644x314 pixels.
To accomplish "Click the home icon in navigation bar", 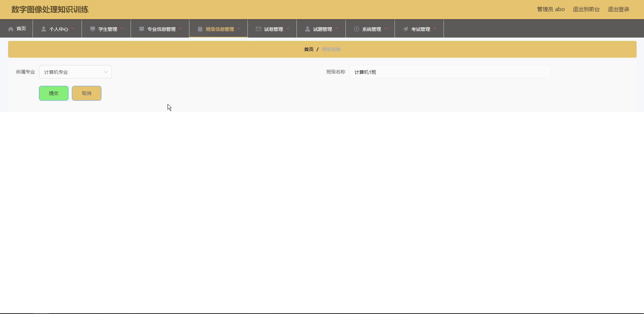I will pyautogui.click(x=11, y=29).
